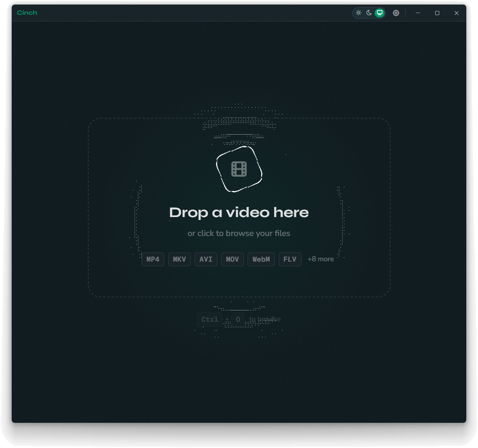
Task: Select the MP4 format chip
Action: point(153,259)
